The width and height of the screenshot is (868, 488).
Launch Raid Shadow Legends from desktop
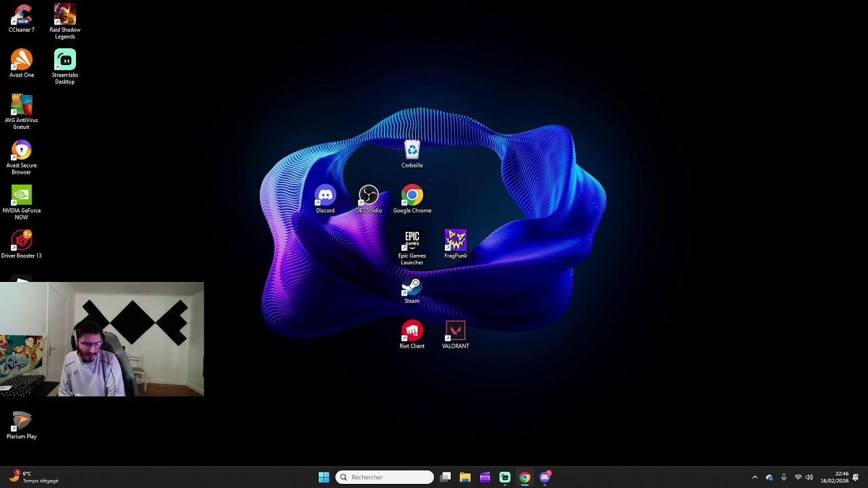click(65, 22)
